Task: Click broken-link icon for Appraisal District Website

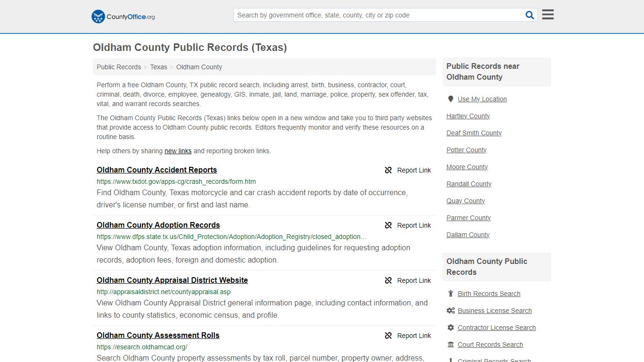Action: click(x=388, y=280)
